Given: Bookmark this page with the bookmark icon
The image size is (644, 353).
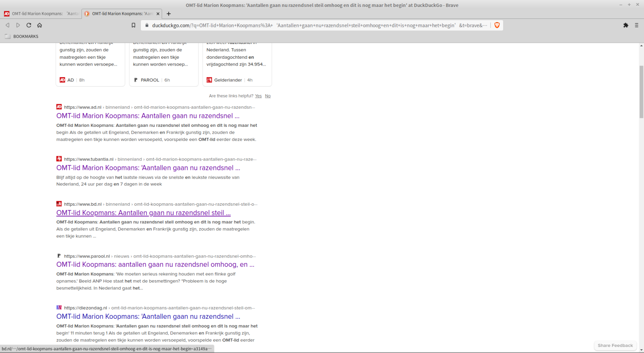Looking at the screenshot, I should point(134,25).
